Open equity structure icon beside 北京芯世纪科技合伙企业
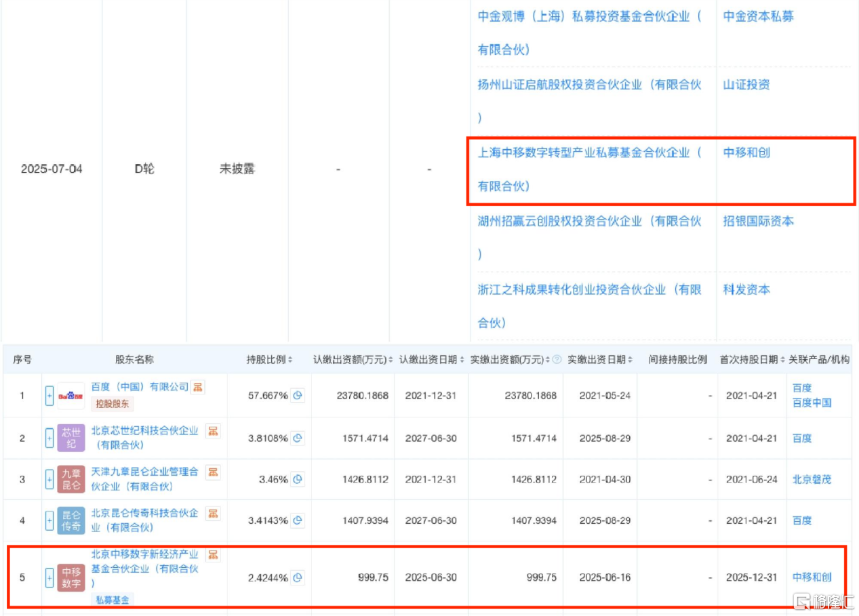 [x=213, y=431]
